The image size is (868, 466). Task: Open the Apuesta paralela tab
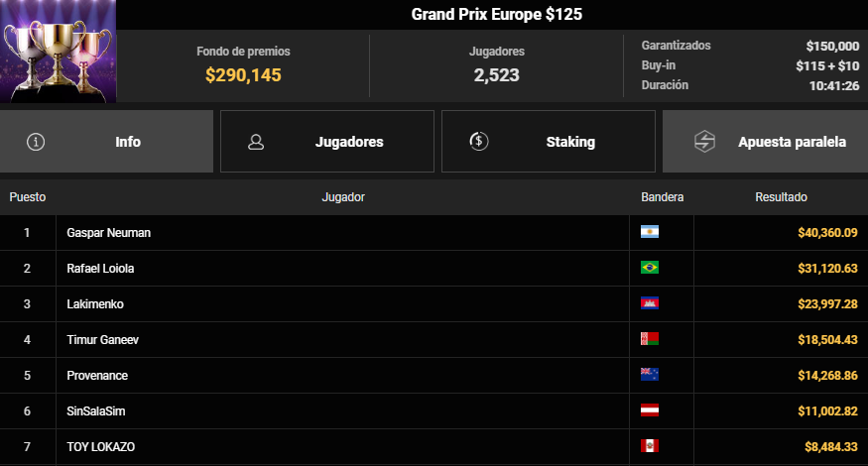click(765, 141)
